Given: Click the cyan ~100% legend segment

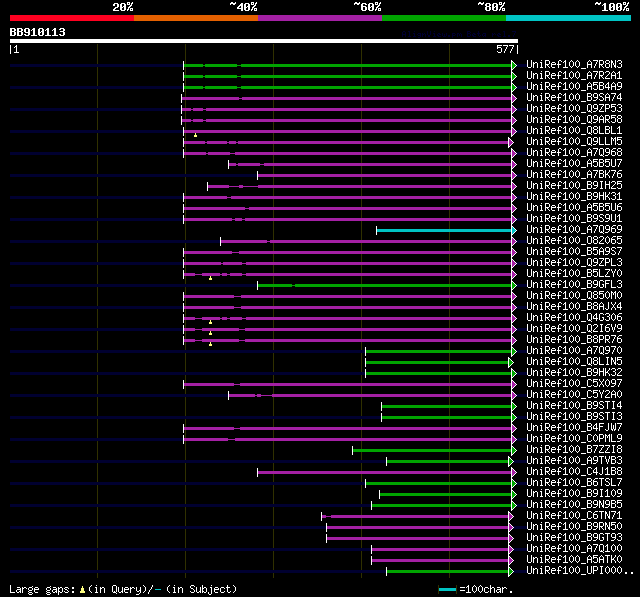Looking at the screenshot, I should click(x=569, y=18).
